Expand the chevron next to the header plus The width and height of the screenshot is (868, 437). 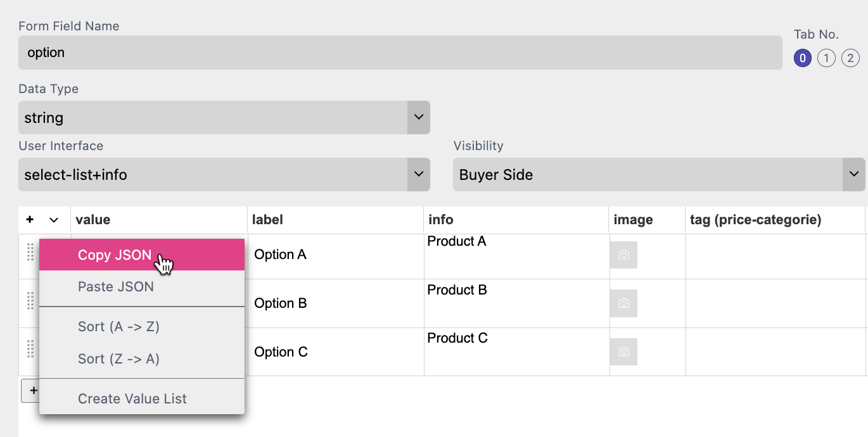pyautogui.click(x=53, y=220)
